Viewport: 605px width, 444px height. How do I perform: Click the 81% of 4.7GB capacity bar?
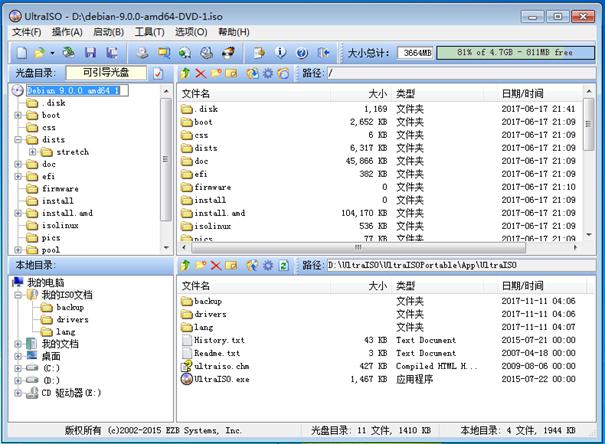point(515,52)
